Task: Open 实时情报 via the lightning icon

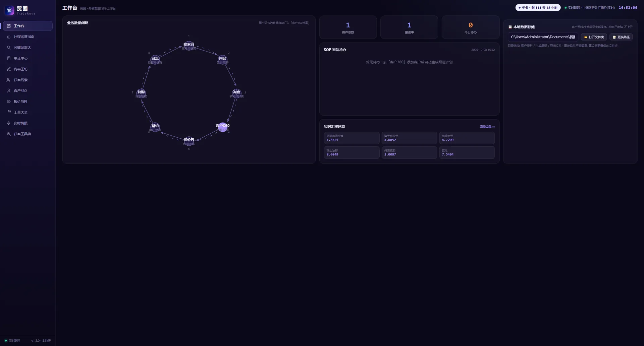Action: (9, 123)
